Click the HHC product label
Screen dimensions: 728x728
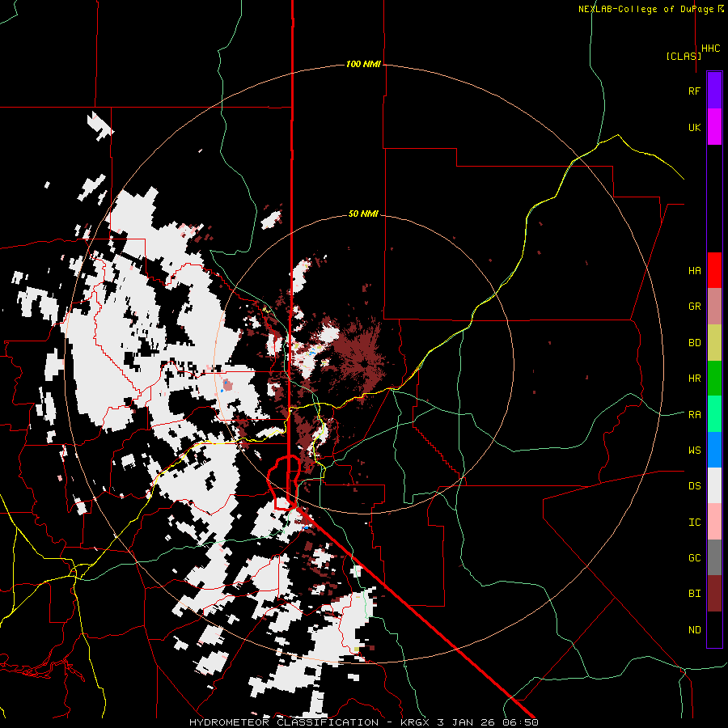click(x=710, y=49)
